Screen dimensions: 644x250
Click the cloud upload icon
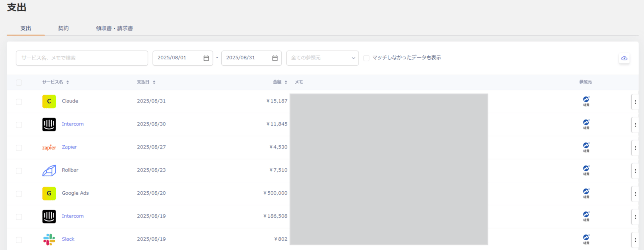point(624,58)
